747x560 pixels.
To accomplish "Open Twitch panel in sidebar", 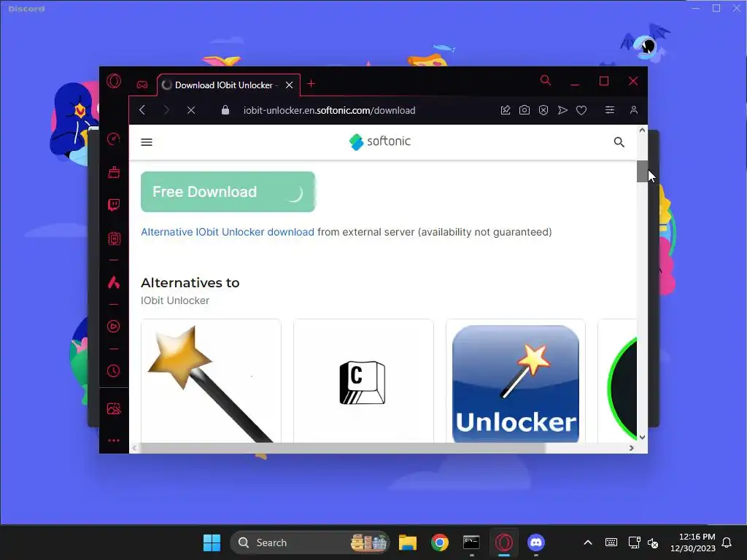I will (113, 205).
